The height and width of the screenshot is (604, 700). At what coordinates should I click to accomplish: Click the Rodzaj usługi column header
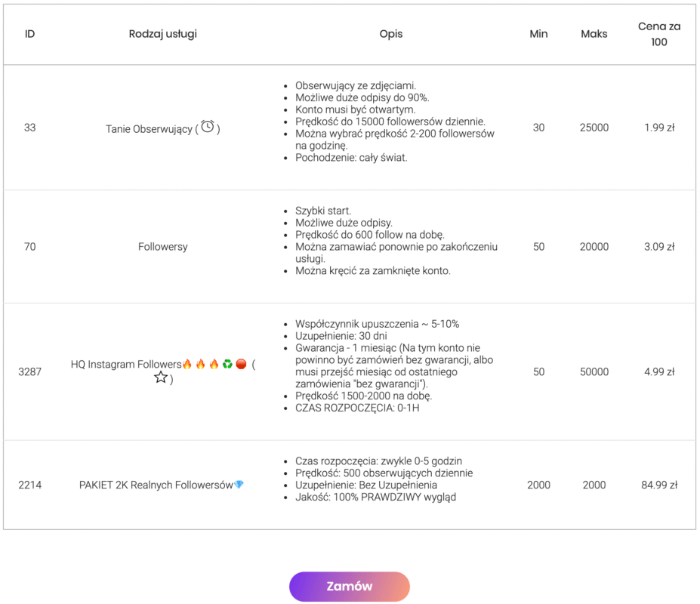163,34
